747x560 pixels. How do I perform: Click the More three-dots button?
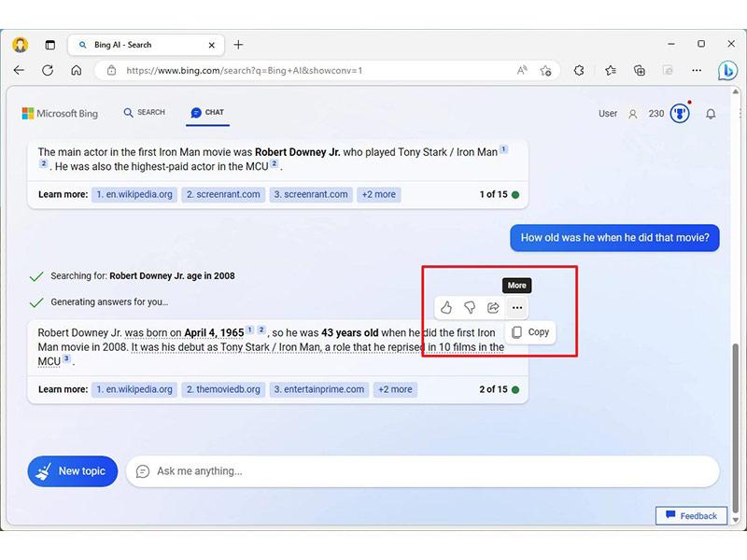point(517,308)
